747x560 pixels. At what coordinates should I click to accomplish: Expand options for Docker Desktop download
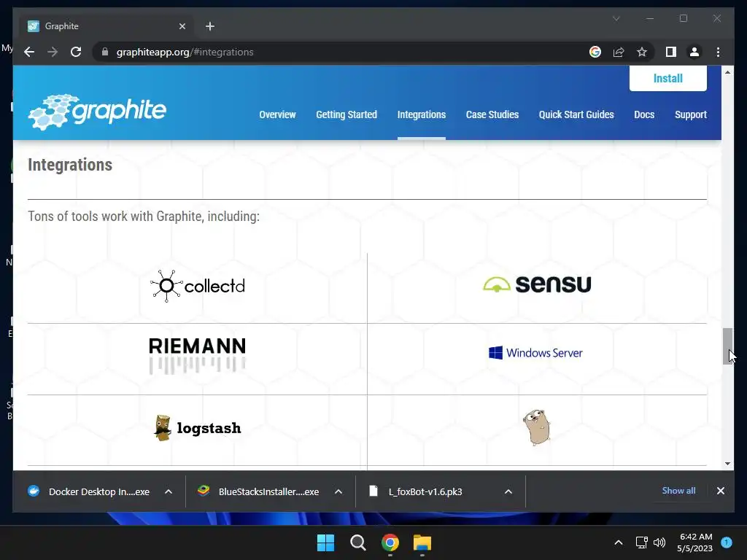pyautogui.click(x=169, y=491)
